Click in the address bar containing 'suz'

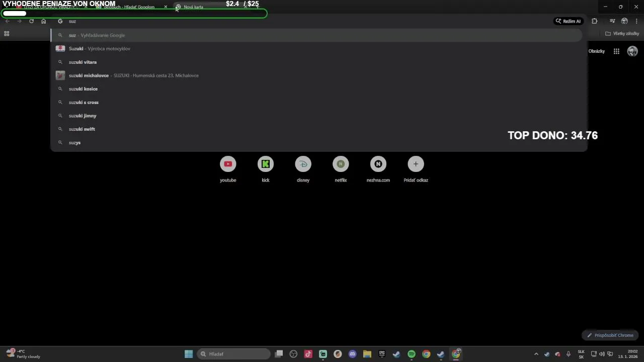click(302, 21)
